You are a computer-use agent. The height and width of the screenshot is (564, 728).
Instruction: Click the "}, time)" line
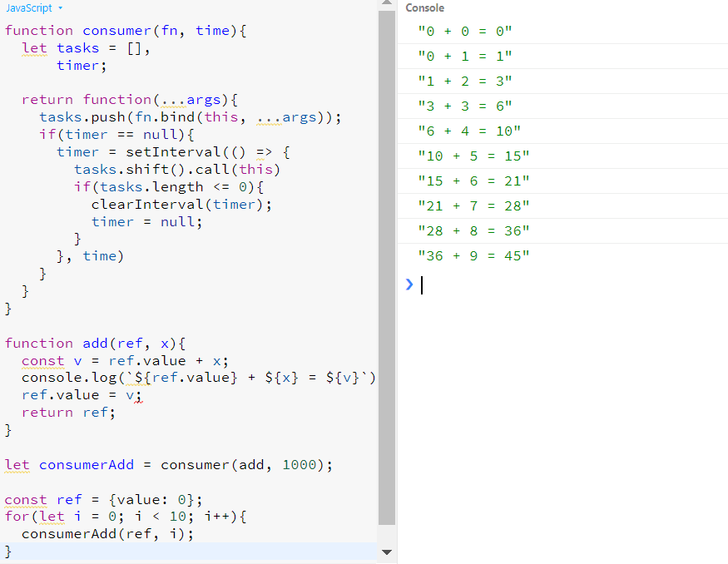(x=90, y=256)
